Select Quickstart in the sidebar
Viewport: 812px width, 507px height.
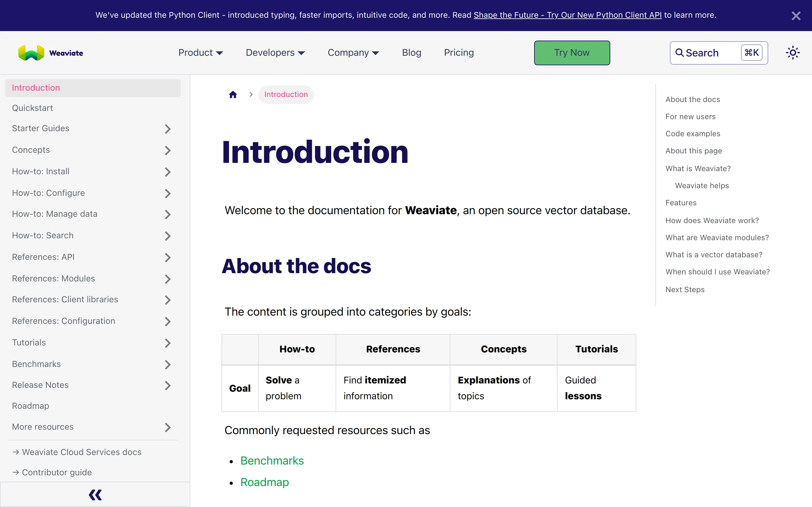[x=33, y=108]
